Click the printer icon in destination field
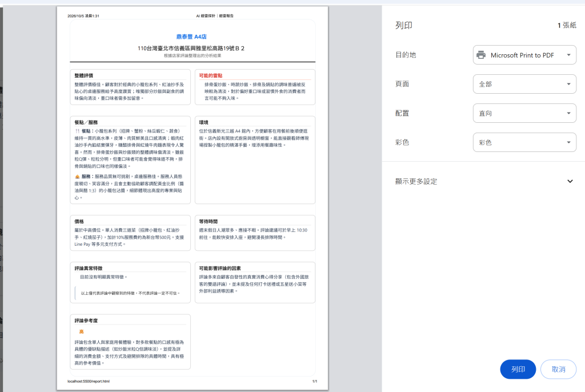This screenshot has width=585, height=392. point(481,55)
